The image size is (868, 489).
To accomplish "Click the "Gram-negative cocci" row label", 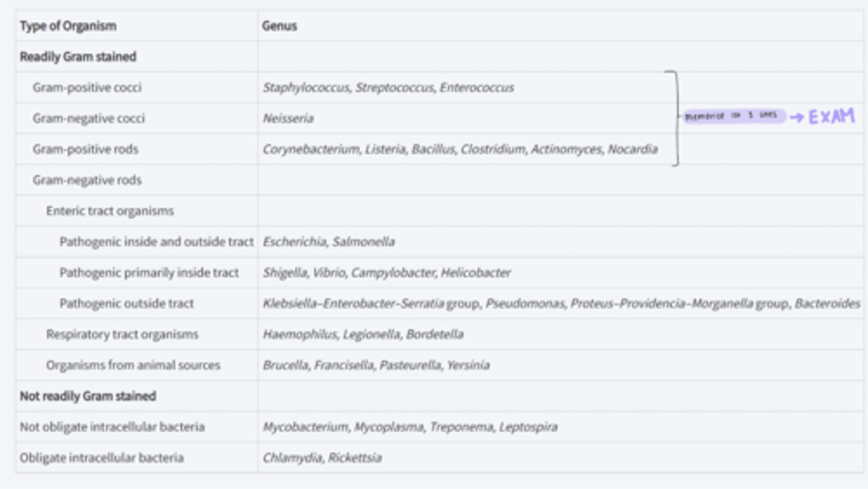I will click(89, 118).
